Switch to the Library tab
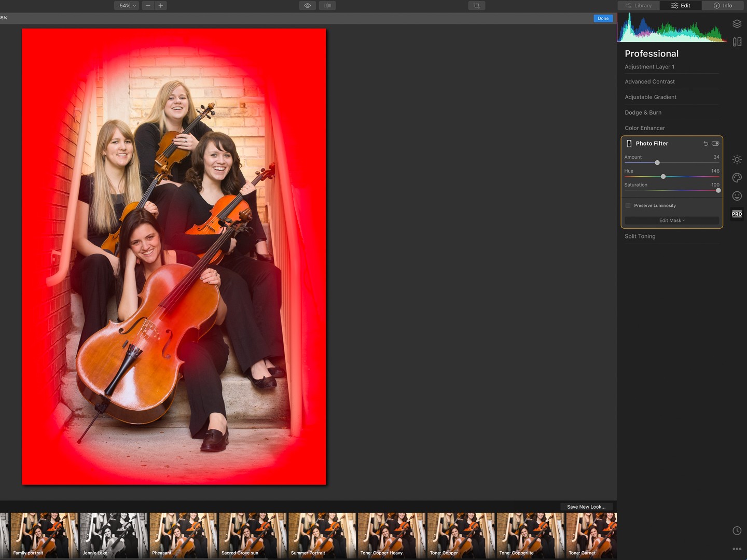The image size is (747, 560). [x=639, y=6]
